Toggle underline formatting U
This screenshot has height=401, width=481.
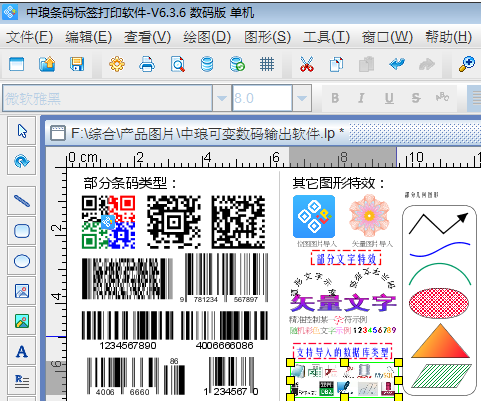[389, 98]
